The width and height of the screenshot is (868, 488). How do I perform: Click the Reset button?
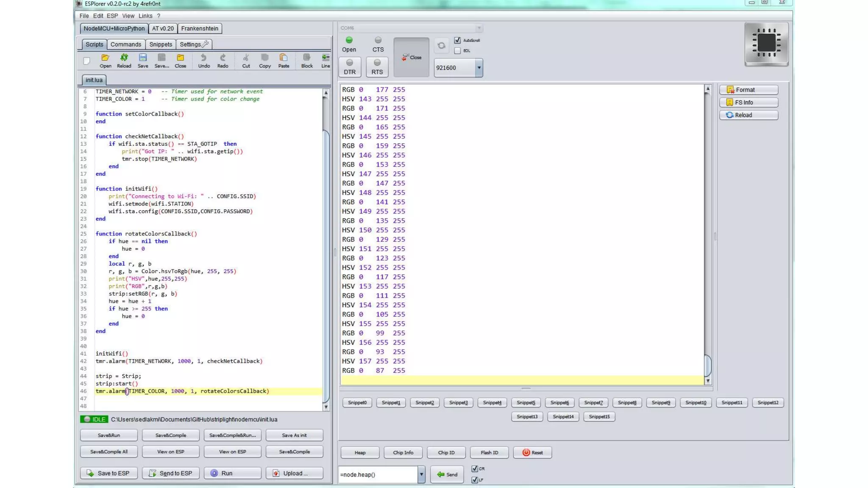click(x=532, y=452)
